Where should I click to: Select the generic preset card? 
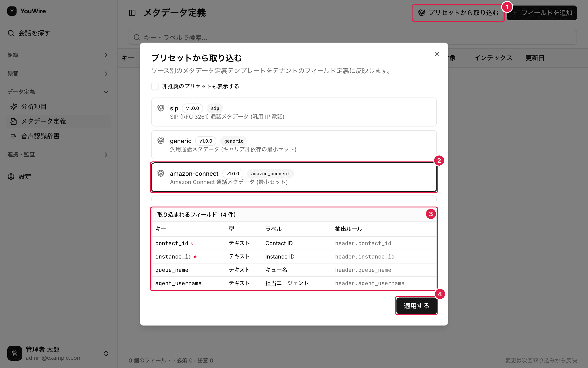(x=294, y=145)
